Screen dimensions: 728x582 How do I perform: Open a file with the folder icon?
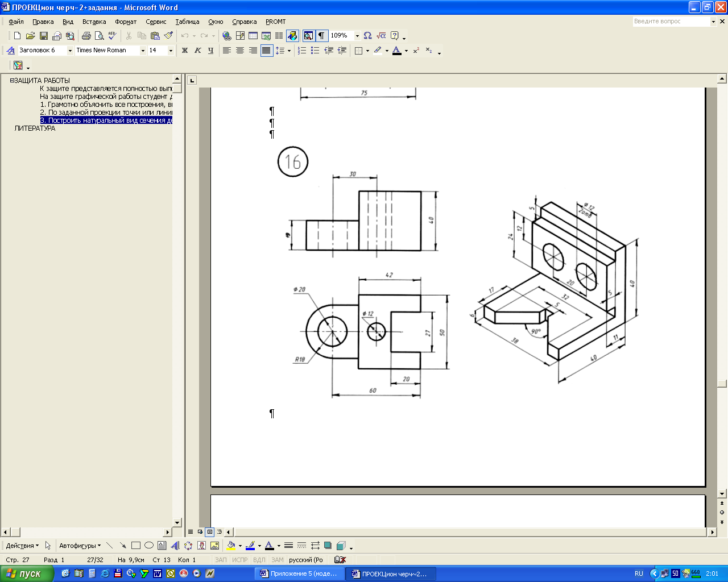31,36
